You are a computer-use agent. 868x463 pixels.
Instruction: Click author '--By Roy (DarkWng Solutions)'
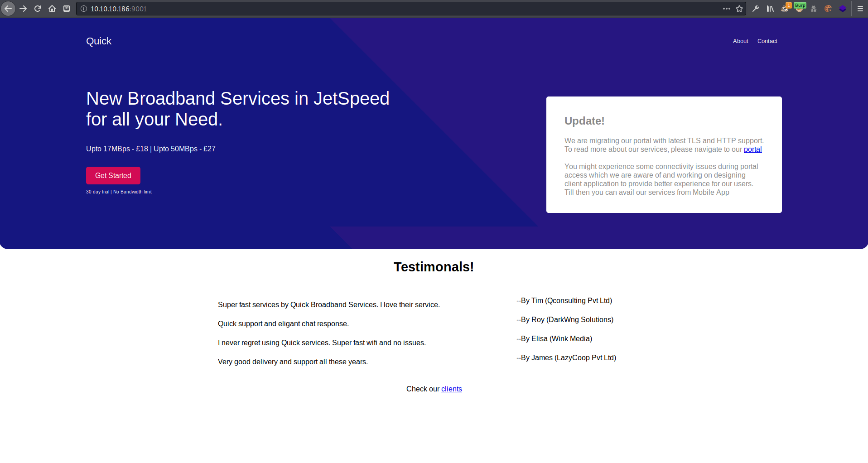tap(565, 320)
